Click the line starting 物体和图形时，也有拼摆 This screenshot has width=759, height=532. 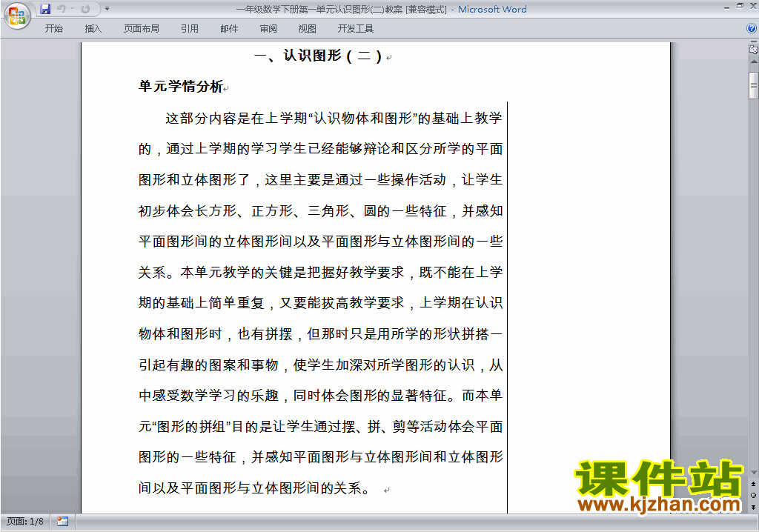(x=320, y=333)
